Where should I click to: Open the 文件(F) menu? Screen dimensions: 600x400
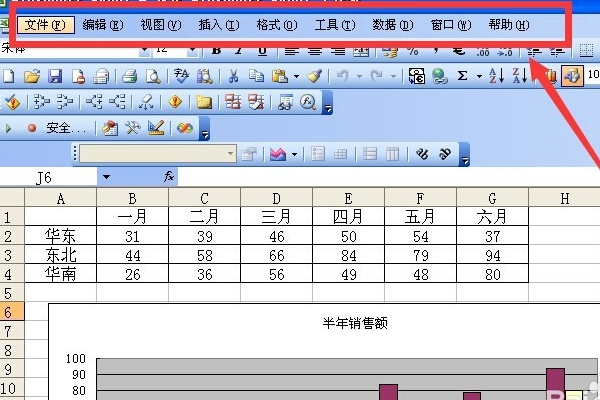46,25
